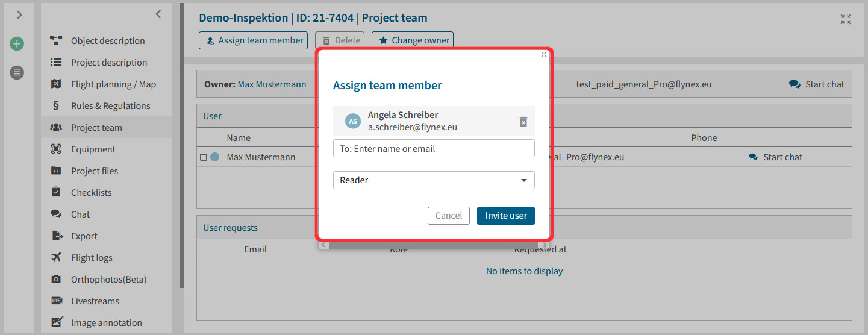The width and height of the screenshot is (868, 335).
Task: Focus the Enter name or email field
Action: click(x=434, y=148)
